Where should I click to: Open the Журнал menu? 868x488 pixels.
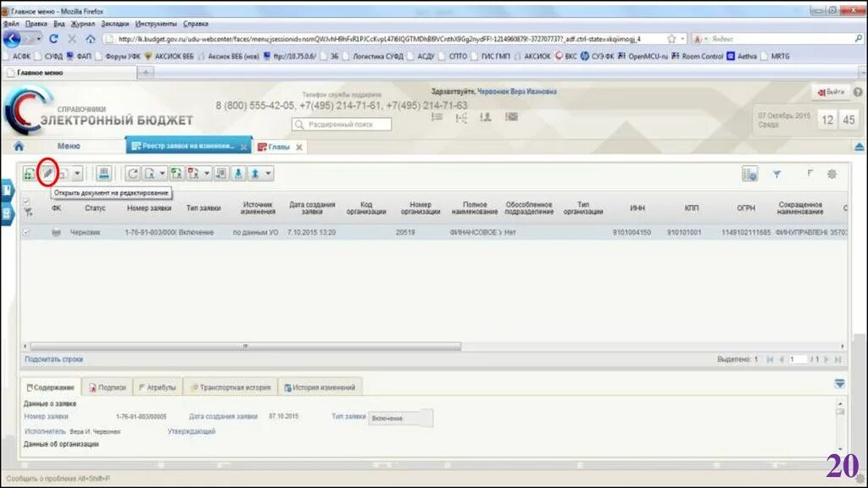click(x=83, y=24)
